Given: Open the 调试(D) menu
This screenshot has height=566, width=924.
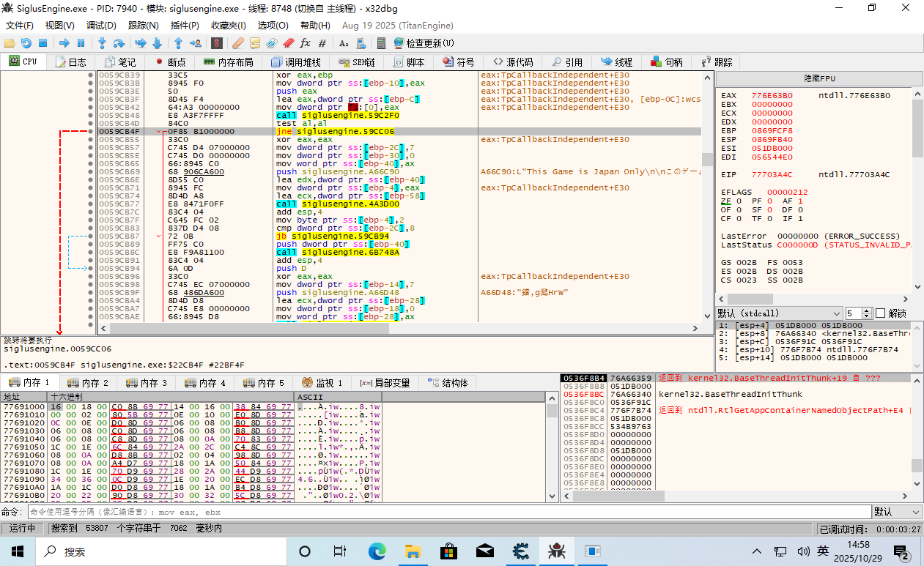Looking at the screenshot, I should [100, 26].
